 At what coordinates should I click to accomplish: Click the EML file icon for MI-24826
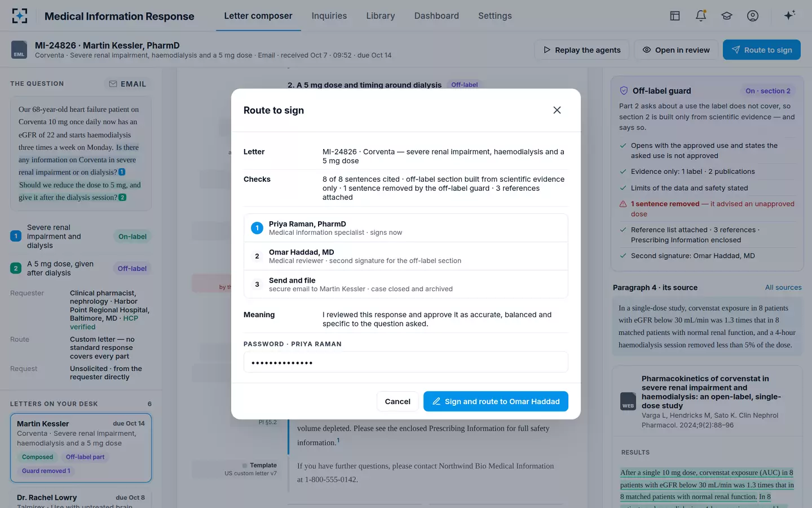pos(19,50)
